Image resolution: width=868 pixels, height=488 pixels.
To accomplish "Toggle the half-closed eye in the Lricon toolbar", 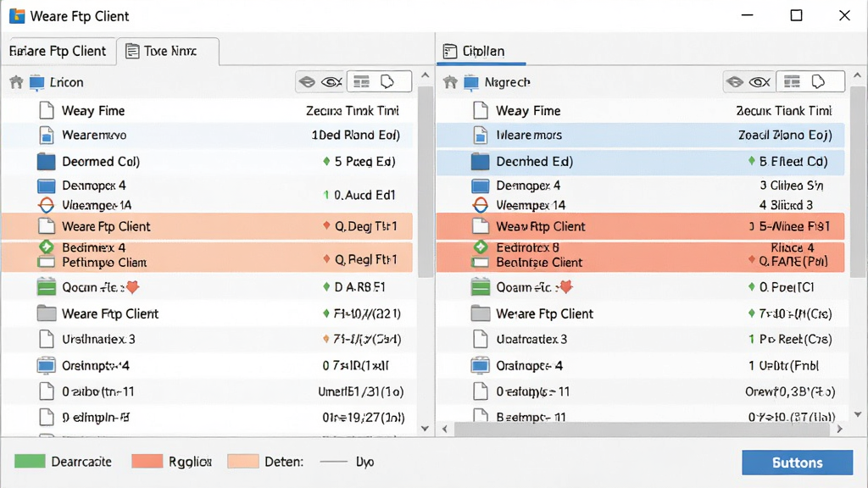I will click(307, 82).
